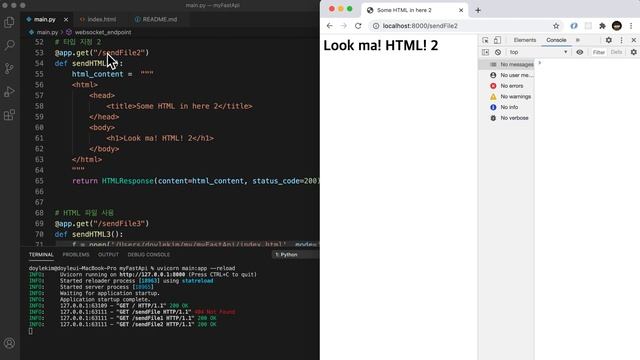
Task: Select the 'No user messages' sidebar filter
Action: pos(506,75)
